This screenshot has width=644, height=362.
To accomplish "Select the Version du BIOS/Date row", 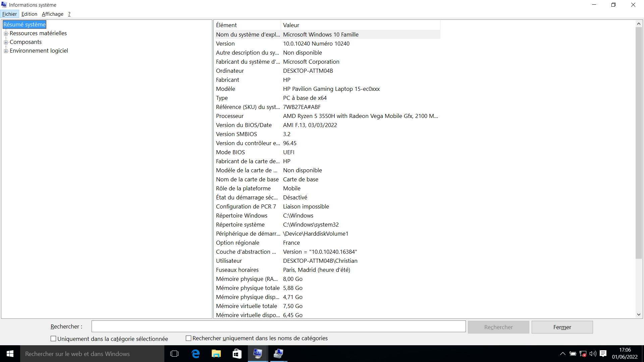I will pyautogui.click(x=327, y=125).
